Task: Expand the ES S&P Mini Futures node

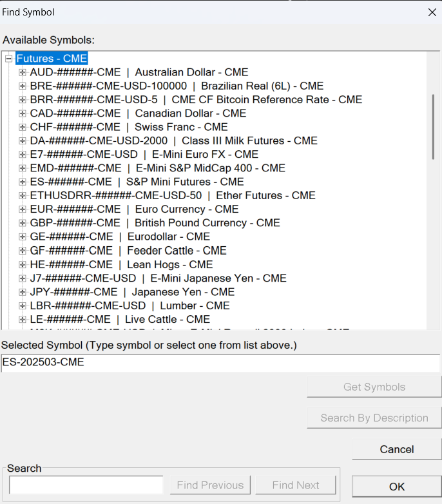Action: [x=23, y=182]
